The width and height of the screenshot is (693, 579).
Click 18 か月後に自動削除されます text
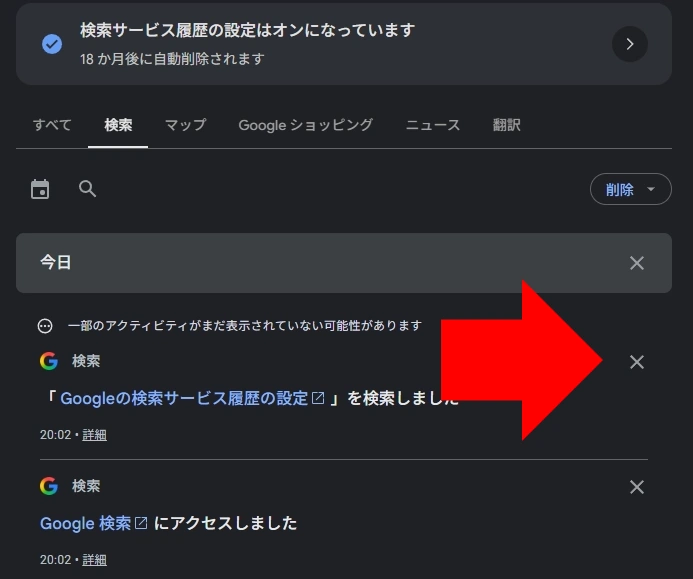(172, 59)
